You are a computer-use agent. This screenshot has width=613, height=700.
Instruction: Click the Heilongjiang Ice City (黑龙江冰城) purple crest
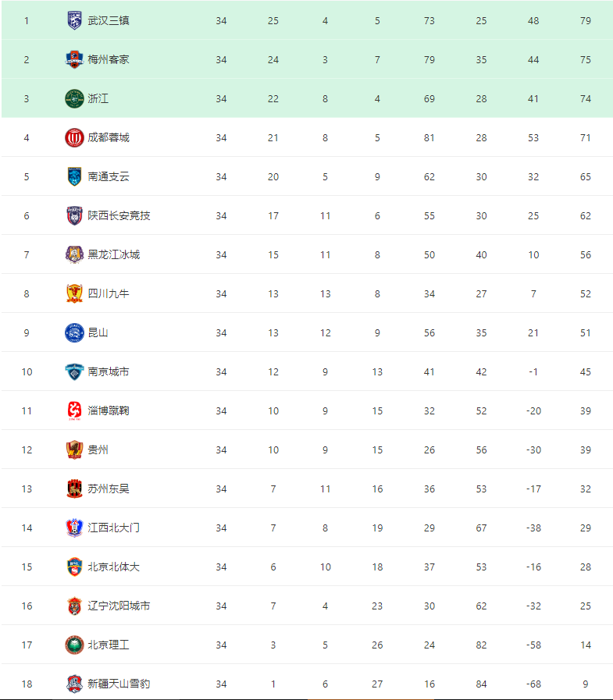74,254
